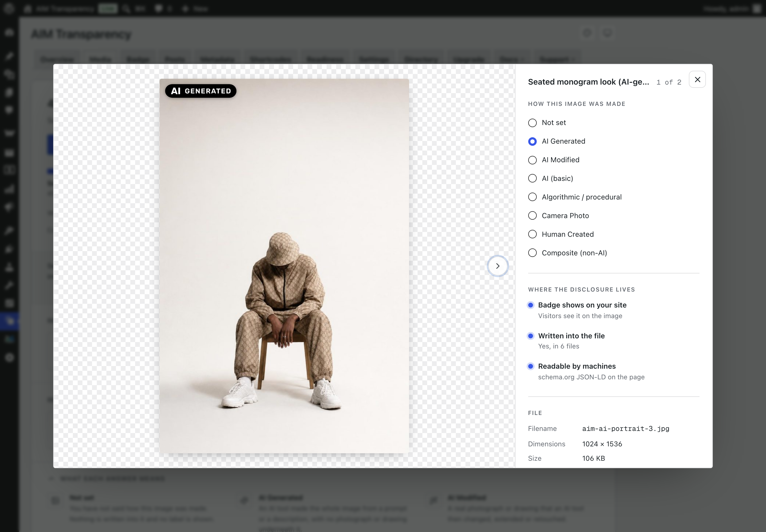The width and height of the screenshot is (766, 532).
Task: Click the Written into the file label
Action: [x=571, y=336]
